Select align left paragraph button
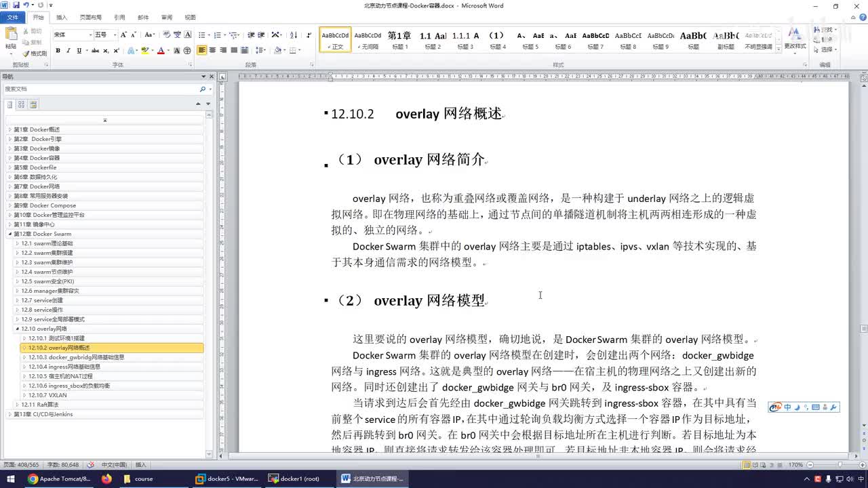This screenshot has height=488, width=868. pos(202,50)
